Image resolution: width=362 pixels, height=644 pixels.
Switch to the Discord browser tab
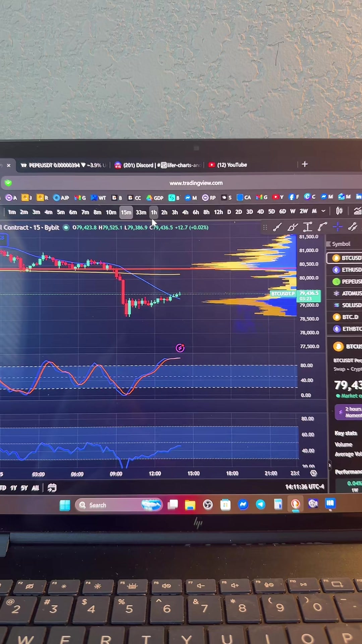[x=158, y=165]
